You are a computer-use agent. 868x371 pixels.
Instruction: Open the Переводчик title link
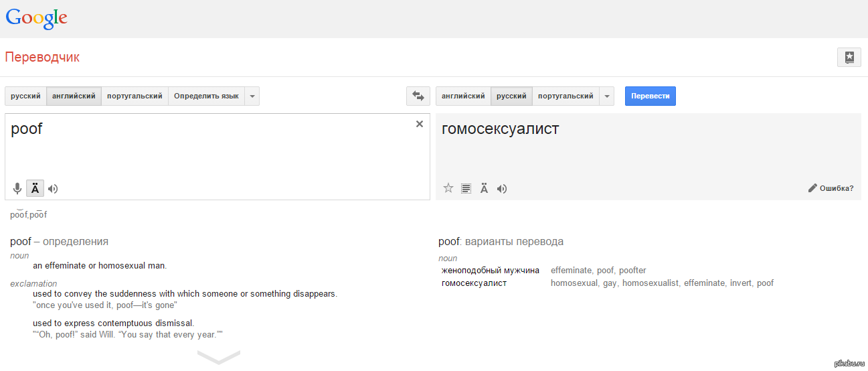(42, 58)
